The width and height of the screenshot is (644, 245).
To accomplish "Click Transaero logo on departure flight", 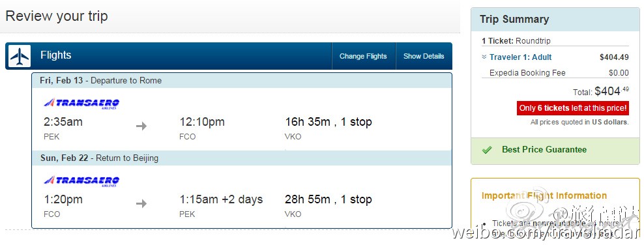I will point(81,104).
